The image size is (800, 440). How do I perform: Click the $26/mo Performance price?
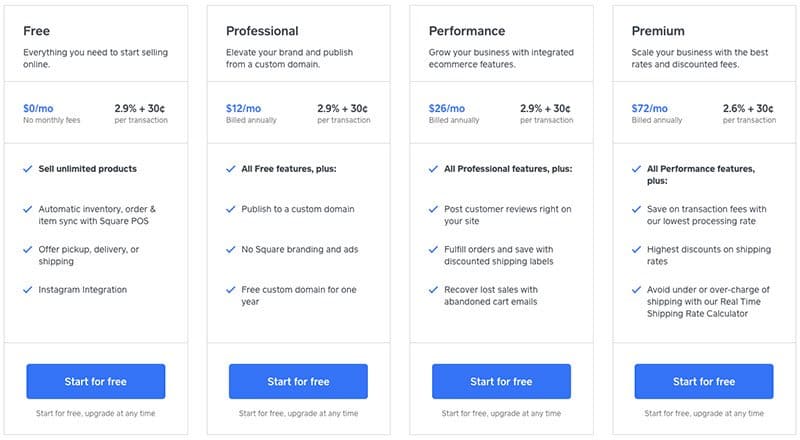[x=446, y=108]
